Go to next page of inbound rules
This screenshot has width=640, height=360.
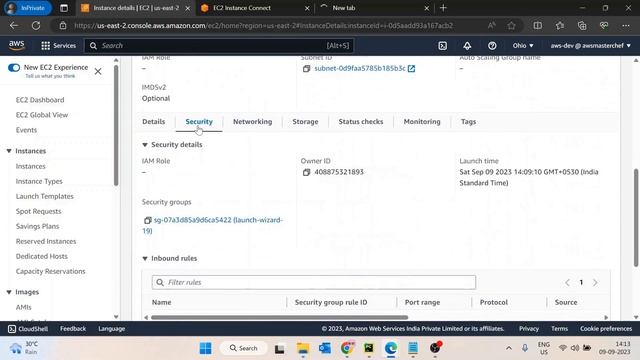tap(595, 282)
